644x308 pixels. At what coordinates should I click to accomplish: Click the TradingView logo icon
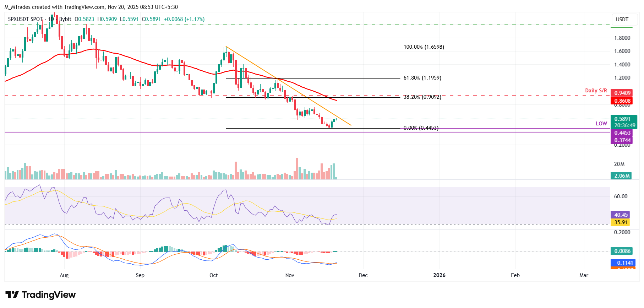pyautogui.click(x=12, y=295)
